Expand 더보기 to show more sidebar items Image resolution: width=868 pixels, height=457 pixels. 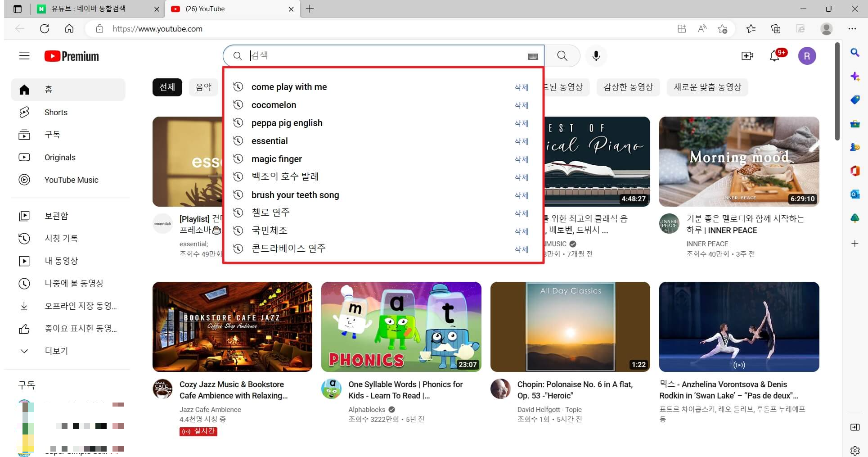pos(56,351)
